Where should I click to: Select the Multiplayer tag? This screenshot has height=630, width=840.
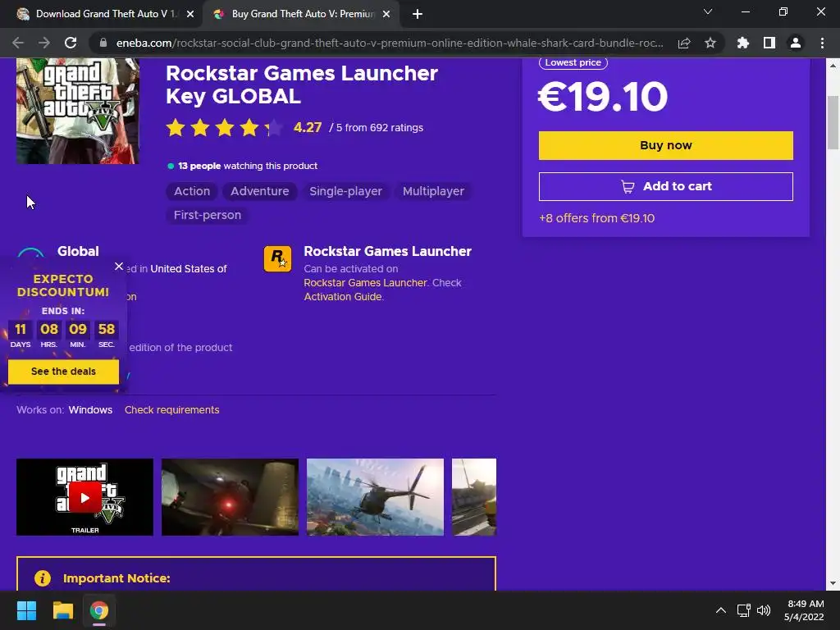pyautogui.click(x=433, y=191)
